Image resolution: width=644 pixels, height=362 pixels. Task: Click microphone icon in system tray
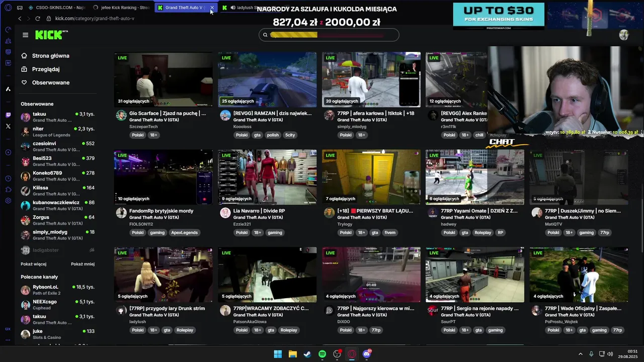click(591, 354)
